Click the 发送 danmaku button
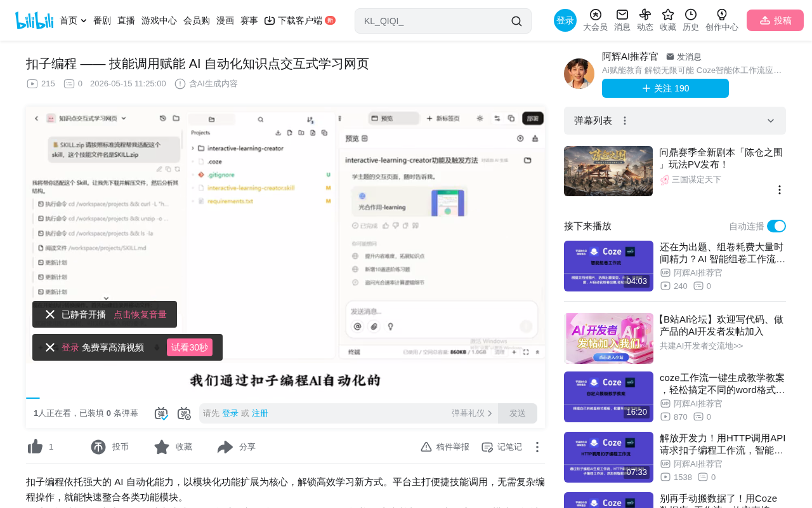The width and height of the screenshot is (812, 508). pyautogui.click(x=518, y=413)
